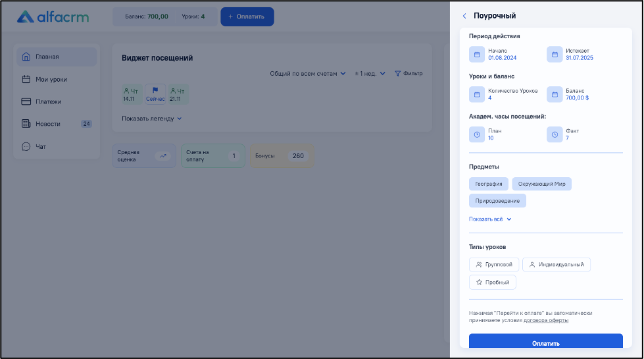The height and width of the screenshot is (359, 644).
Task: Select the Чт 14.11 day chip
Action: click(132, 95)
